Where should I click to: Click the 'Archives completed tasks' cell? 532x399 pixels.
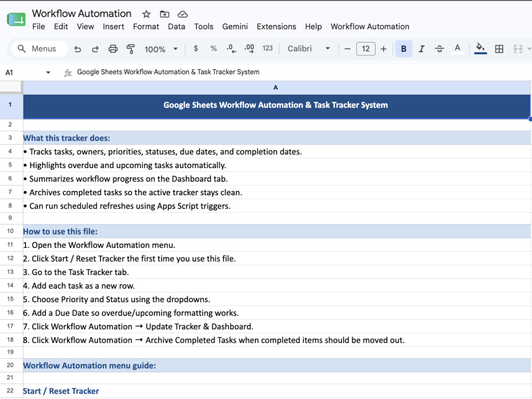(277, 193)
